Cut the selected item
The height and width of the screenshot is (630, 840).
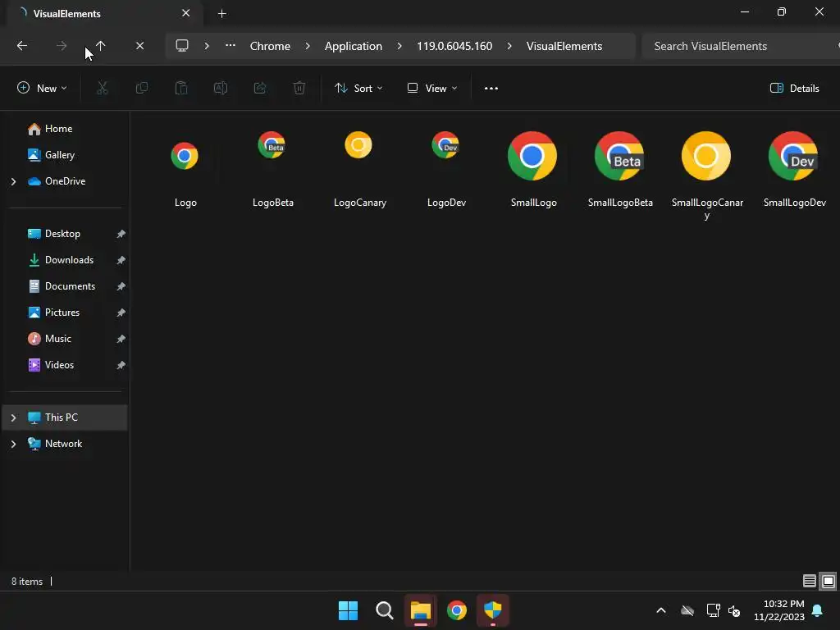pyautogui.click(x=103, y=89)
